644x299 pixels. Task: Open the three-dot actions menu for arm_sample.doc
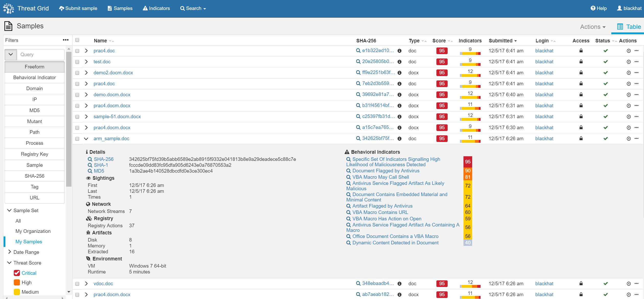point(636,139)
